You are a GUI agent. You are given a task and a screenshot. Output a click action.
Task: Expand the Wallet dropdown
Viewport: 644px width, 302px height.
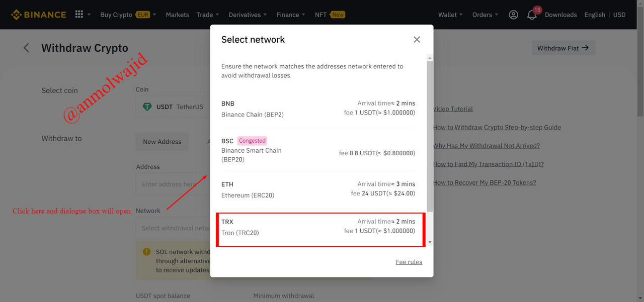pyautogui.click(x=450, y=15)
